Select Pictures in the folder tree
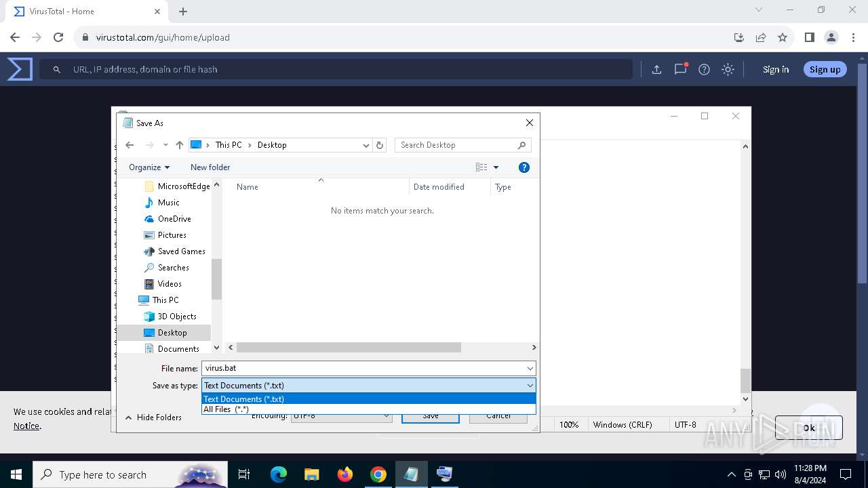Viewport: 868px width, 488px height. coord(172,235)
